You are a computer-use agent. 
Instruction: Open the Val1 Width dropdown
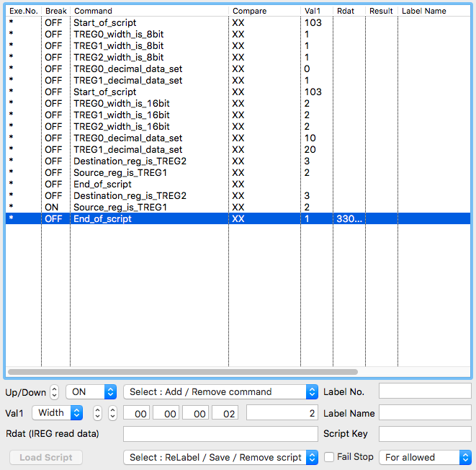[x=58, y=413]
